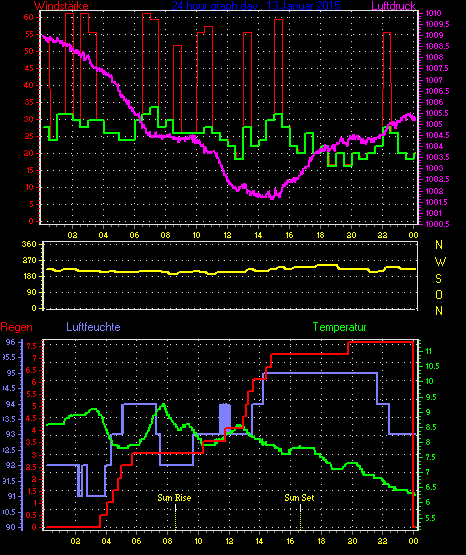Click the Regen legend label
This screenshot has height=555, width=466.
click(16, 327)
